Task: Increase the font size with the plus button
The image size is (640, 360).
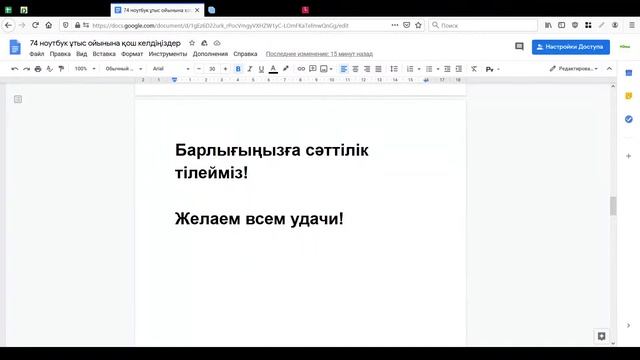Action: [x=225, y=69]
